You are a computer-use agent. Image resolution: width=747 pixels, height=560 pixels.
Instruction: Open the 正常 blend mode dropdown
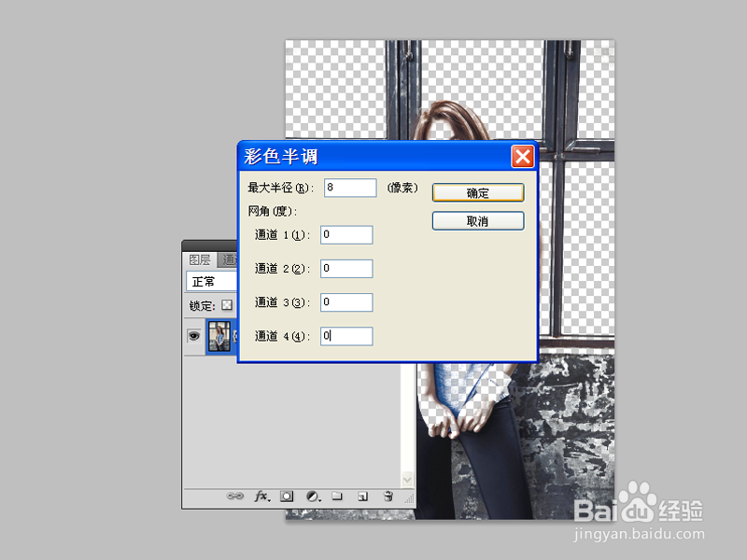[212, 282]
